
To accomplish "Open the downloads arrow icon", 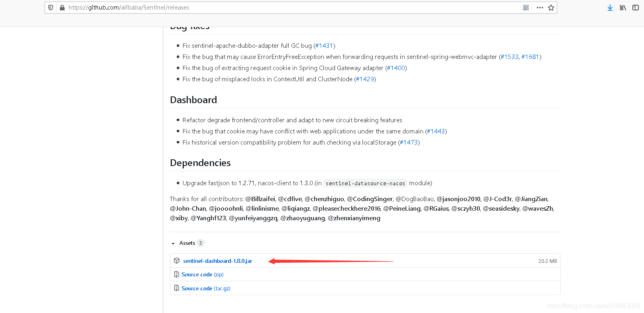I will point(610,8).
